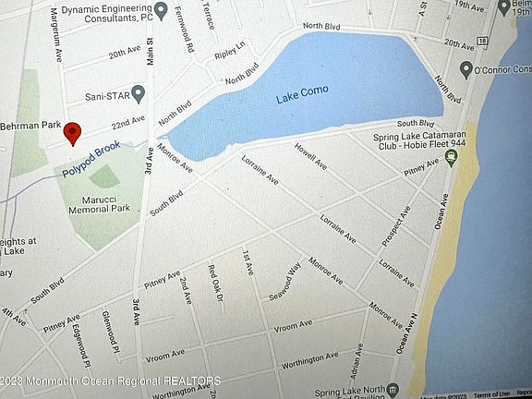Select the Sani-STAR text label
The image size is (532, 399).
107,96
